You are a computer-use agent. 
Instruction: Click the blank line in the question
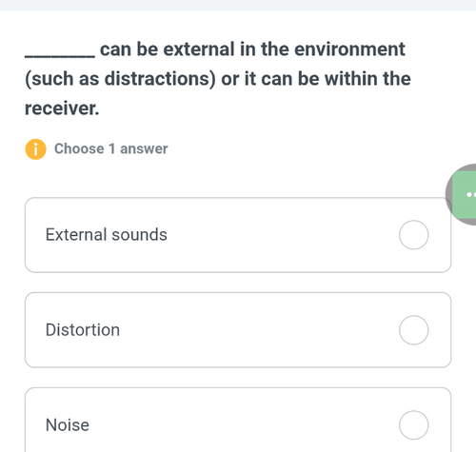(60, 56)
